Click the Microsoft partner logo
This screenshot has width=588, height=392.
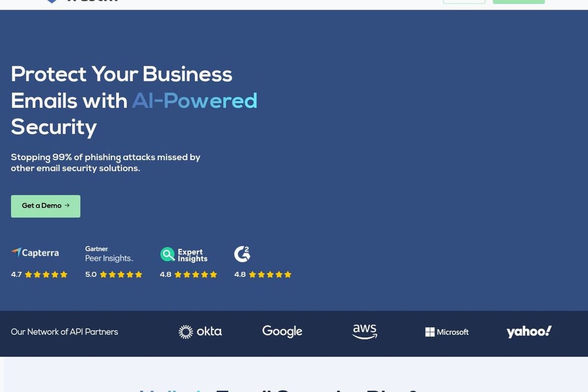[447, 332]
